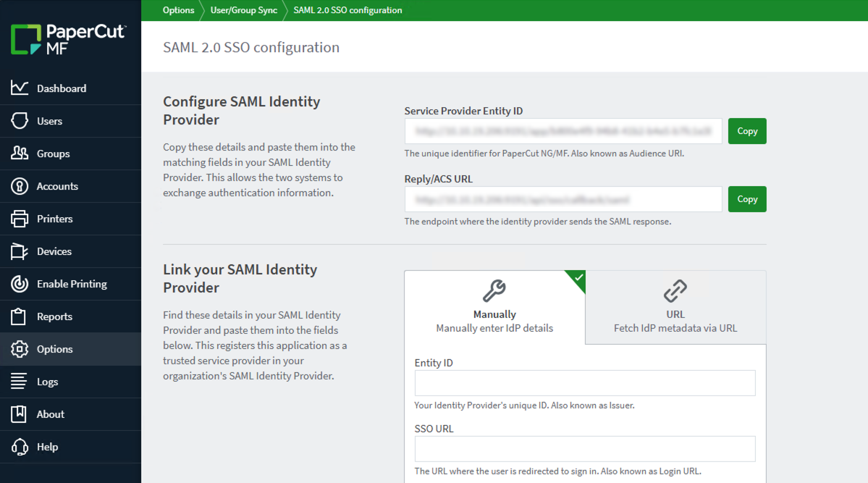Open Dashboard via its chart icon
Viewport: 868px width, 483px height.
point(20,88)
